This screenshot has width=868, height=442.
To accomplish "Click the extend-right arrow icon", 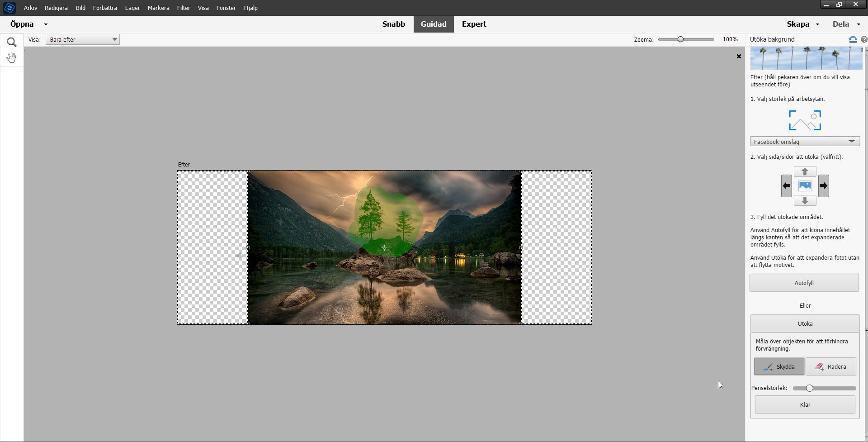I will 823,186.
